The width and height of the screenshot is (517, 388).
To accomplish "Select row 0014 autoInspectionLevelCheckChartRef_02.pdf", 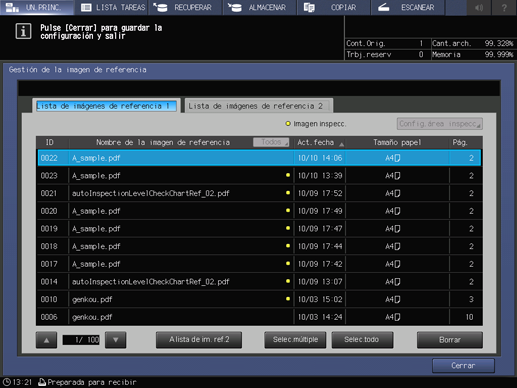I will coord(259,281).
